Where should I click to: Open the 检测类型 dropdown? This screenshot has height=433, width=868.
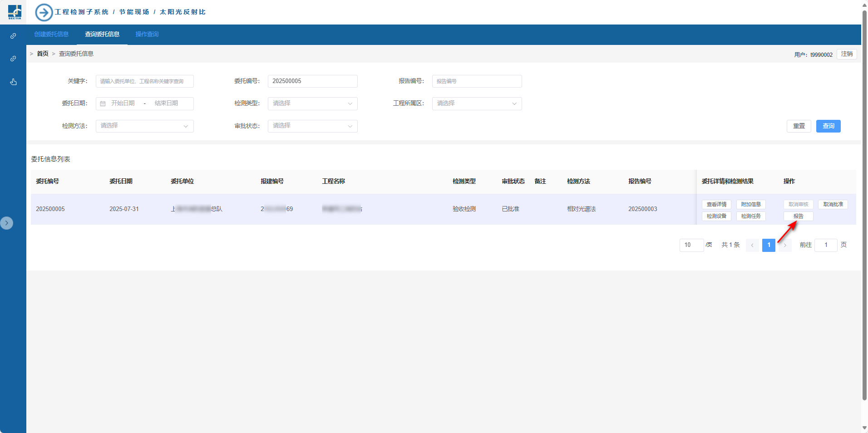point(312,103)
